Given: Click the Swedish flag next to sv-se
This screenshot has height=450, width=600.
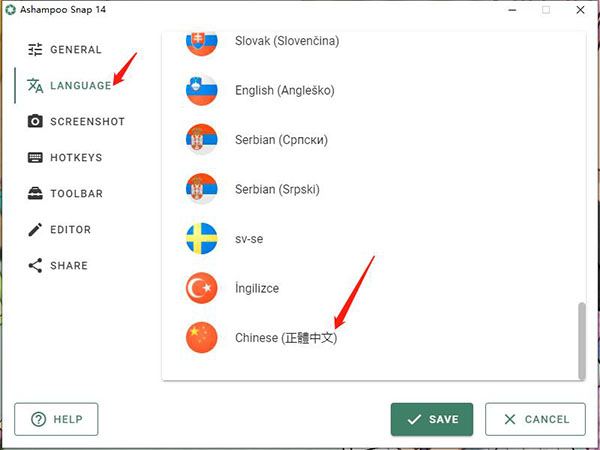Looking at the screenshot, I should point(202,238).
